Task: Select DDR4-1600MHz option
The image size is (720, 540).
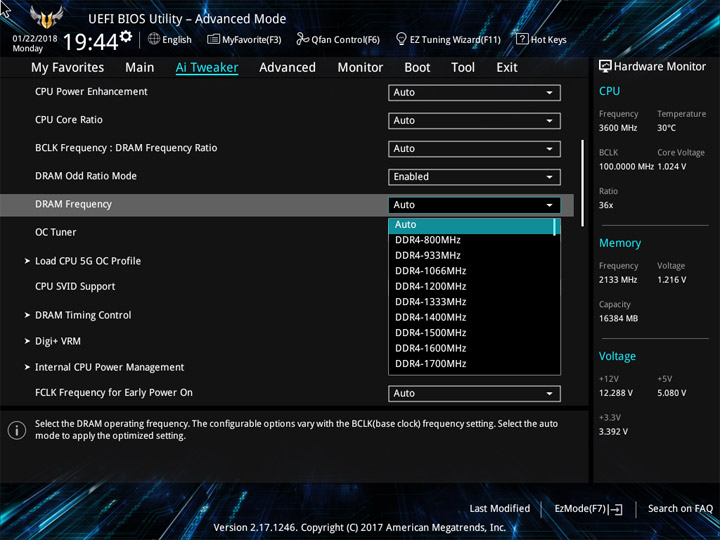Action: (x=472, y=349)
